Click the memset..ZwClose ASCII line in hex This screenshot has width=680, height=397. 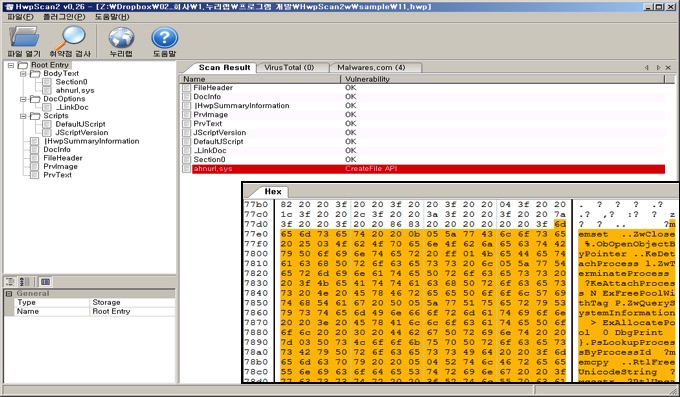(x=627, y=234)
